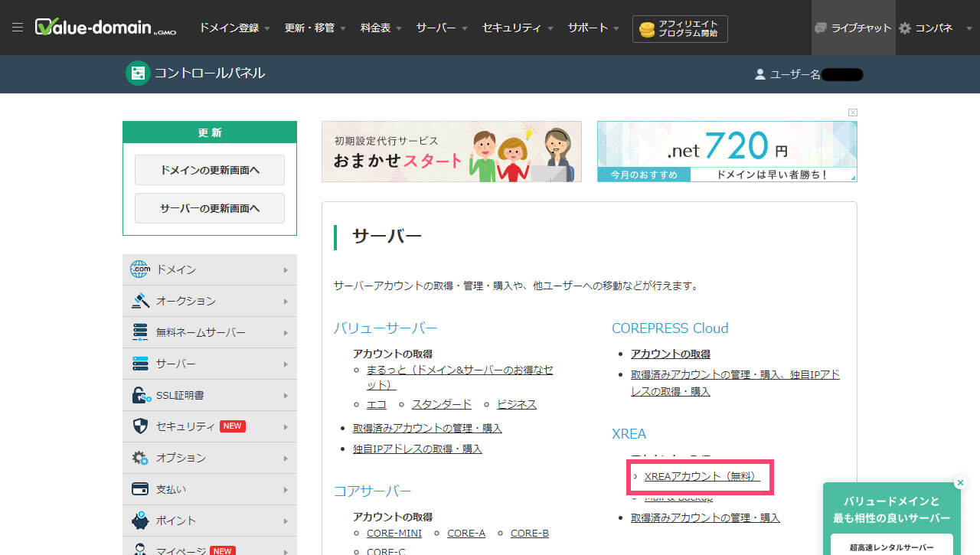This screenshot has height=555, width=980.
Task: Click the サーバー stack icon in sidebar
Action: click(x=140, y=364)
